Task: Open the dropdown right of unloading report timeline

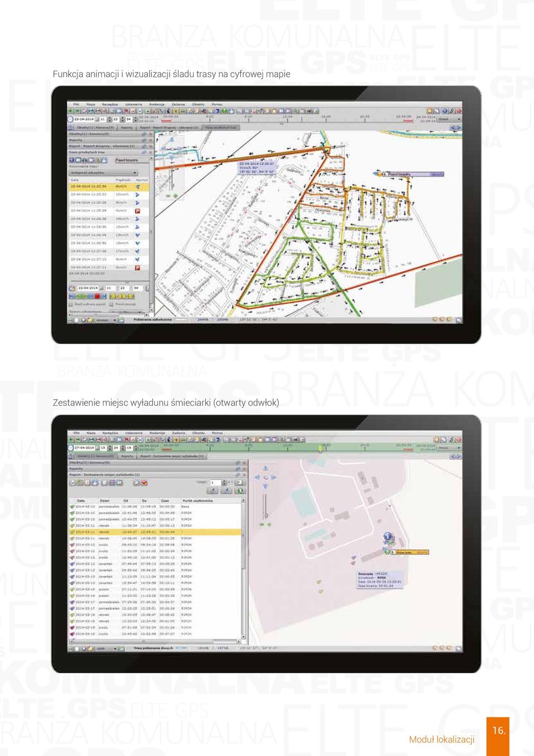Action: tap(449, 448)
